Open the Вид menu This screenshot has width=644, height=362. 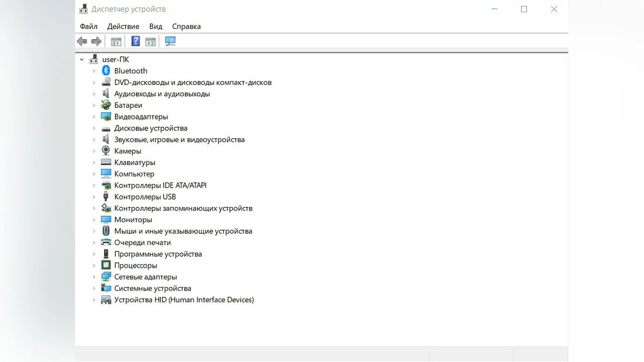coord(156,26)
